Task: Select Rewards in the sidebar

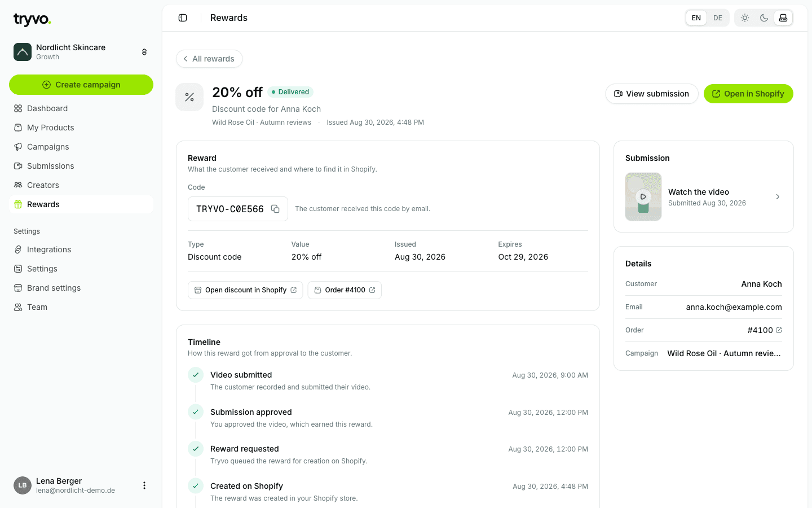Action: (81, 204)
